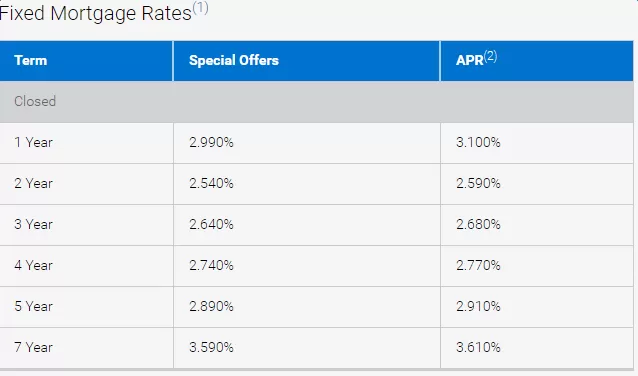Click the 2.910% APR value
638x376 pixels.
478,307
